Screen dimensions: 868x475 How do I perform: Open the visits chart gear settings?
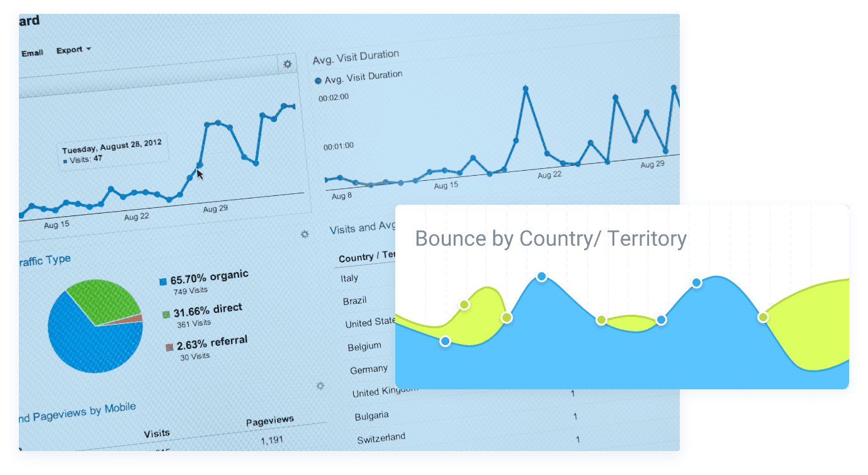288,64
